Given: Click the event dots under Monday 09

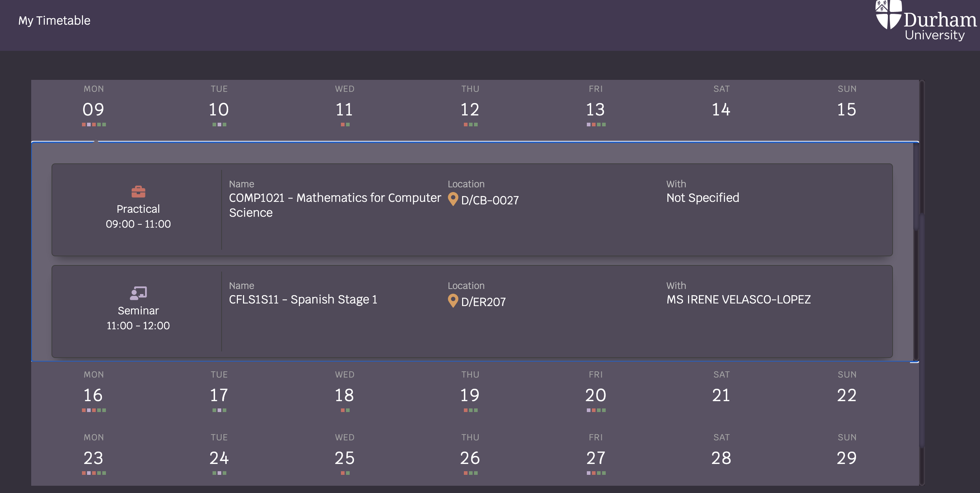Looking at the screenshot, I should tap(94, 125).
